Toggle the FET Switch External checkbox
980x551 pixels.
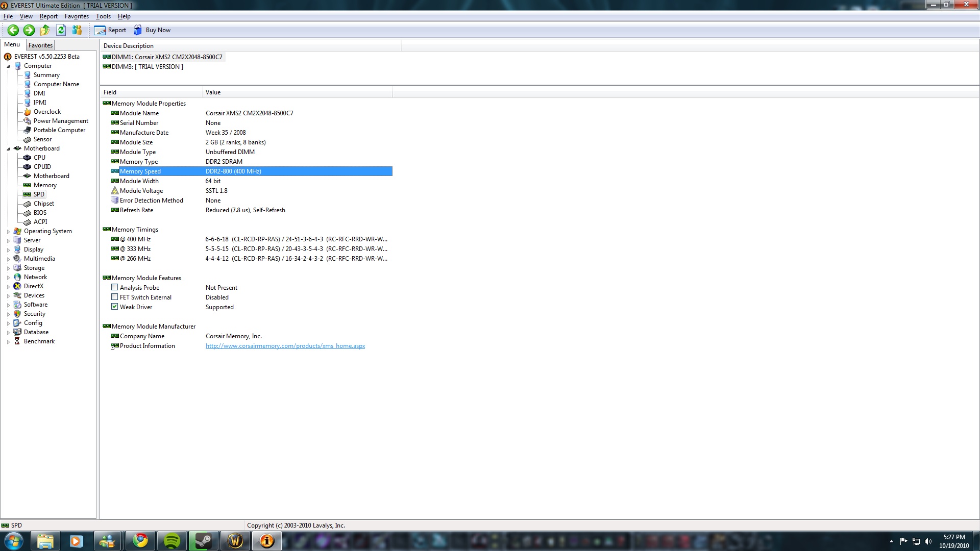pyautogui.click(x=115, y=297)
